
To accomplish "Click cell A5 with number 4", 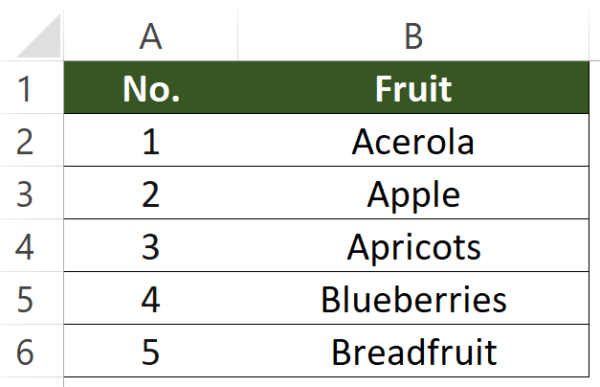I will pos(151,298).
